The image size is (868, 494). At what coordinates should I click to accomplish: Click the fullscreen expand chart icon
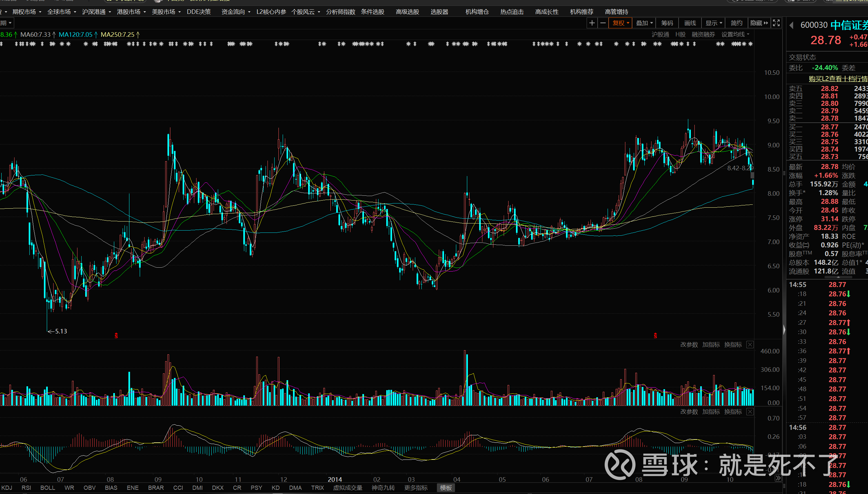pyautogui.click(x=776, y=23)
